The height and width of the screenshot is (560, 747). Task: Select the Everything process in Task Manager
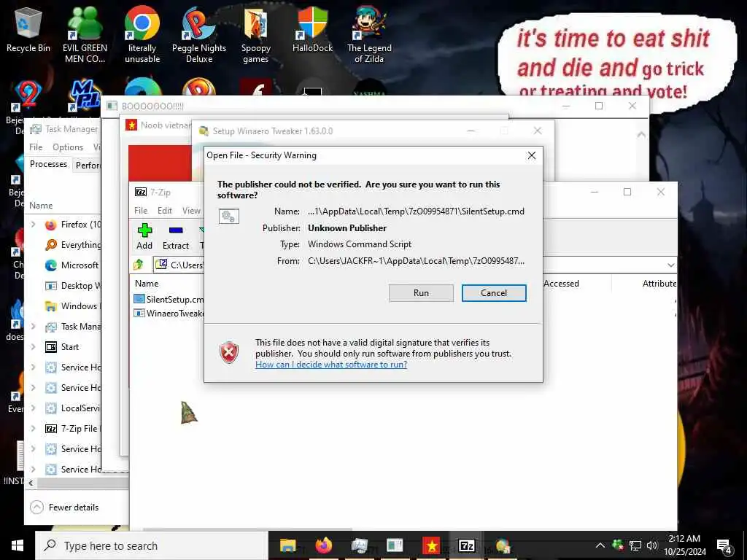coord(72,245)
